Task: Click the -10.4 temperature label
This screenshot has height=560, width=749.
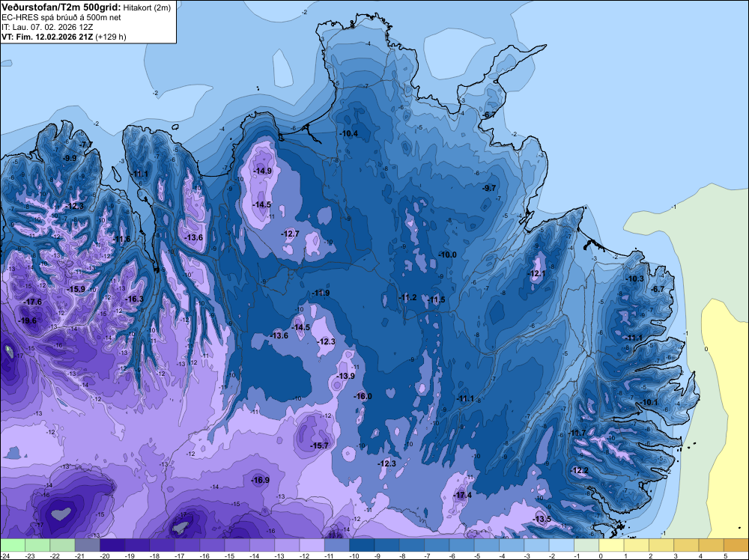Action: tap(349, 133)
